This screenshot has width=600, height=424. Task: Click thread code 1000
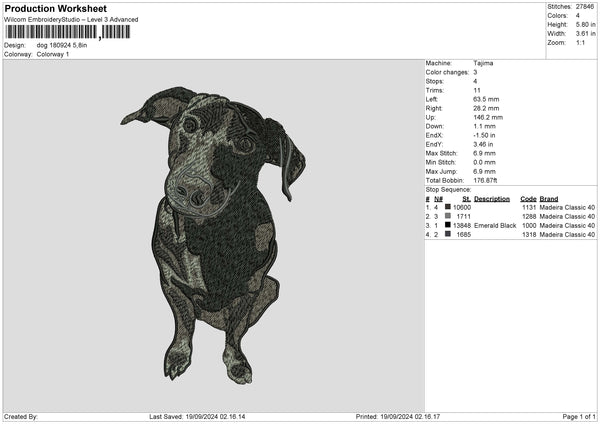click(x=529, y=225)
